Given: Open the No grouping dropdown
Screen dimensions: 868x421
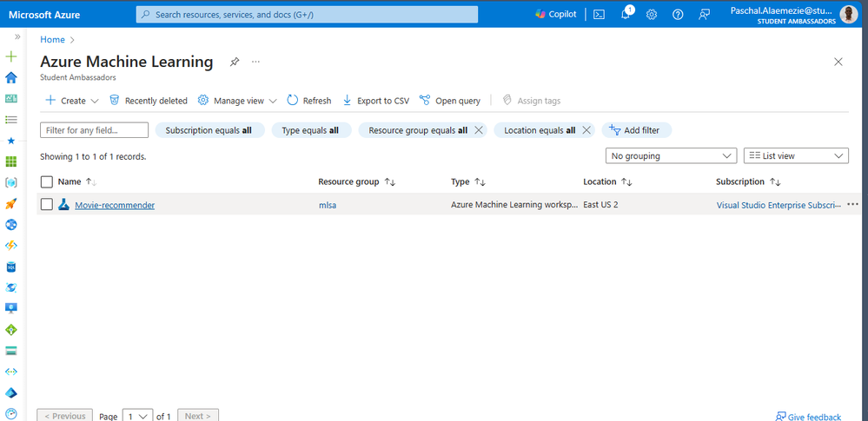Looking at the screenshot, I should [x=671, y=156].
